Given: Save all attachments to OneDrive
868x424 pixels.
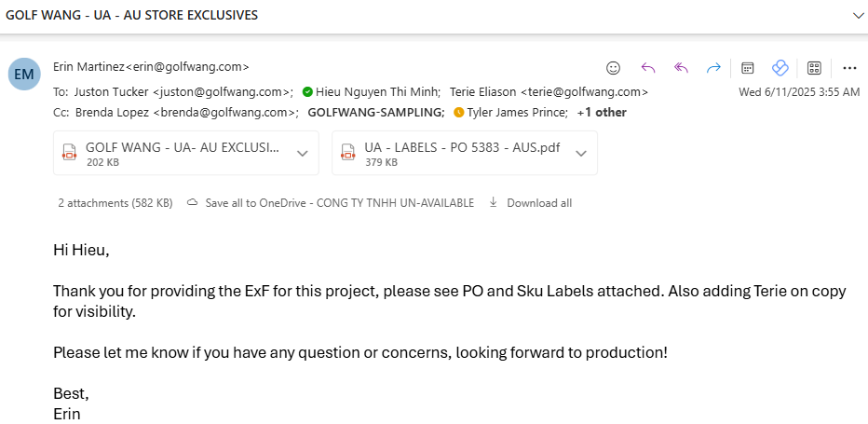Looking at the screenshot, I should pyautogui.click(x=339, y=202).
